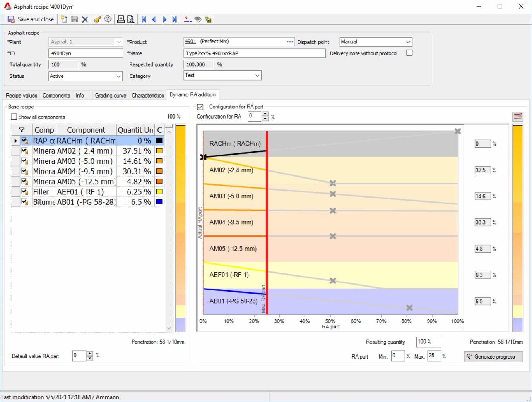Image resolution: width=532 pixels, height=402 pixels.
Task: Click the AM02 percentage field showing 37.5
Action: (482, 170)
